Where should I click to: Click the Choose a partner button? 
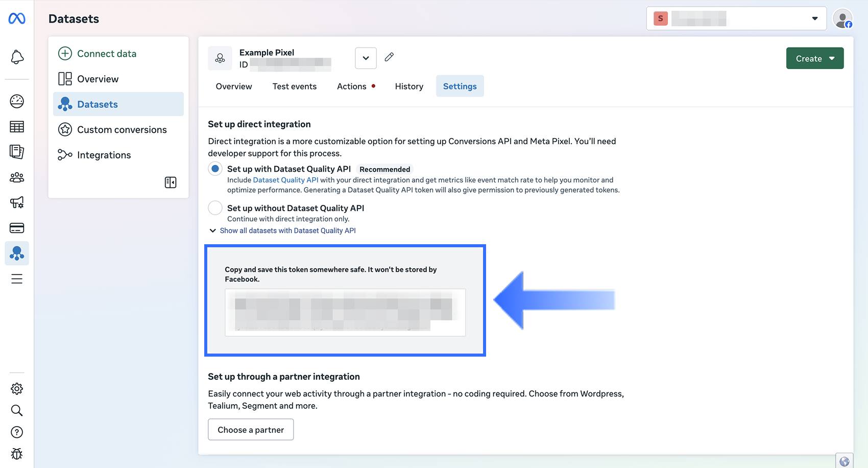click(251, 430)
